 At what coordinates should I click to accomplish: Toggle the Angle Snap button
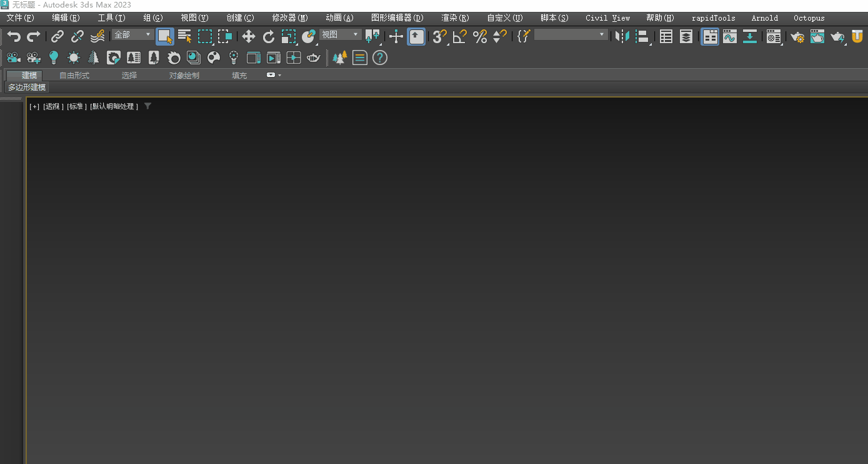pyautogui.click(x=460, y=37)
